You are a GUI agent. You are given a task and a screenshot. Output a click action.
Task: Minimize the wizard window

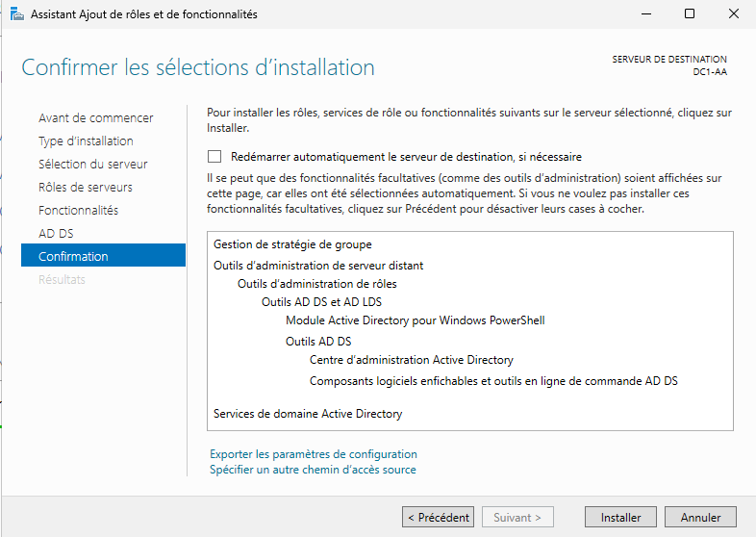[x=645, y=14]
